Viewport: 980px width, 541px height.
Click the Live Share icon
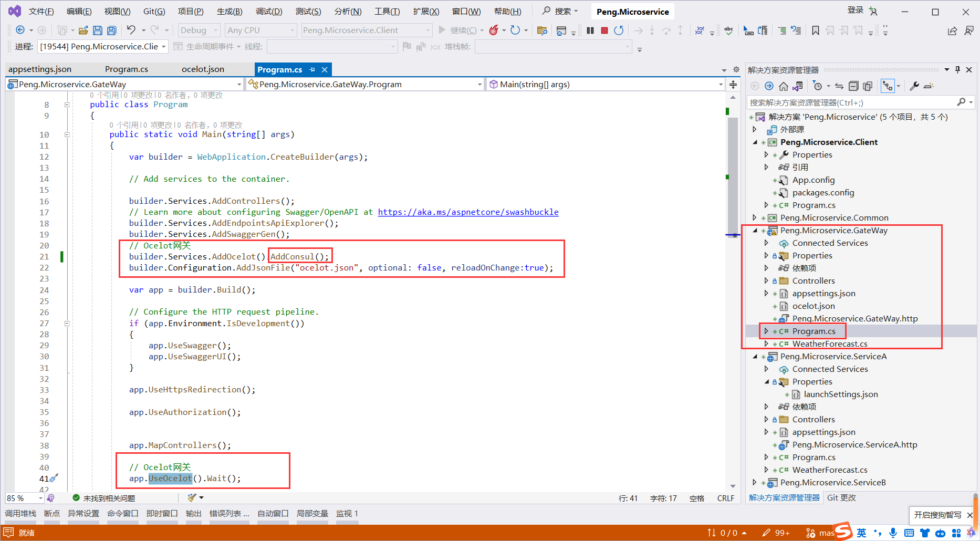[952, 30]
